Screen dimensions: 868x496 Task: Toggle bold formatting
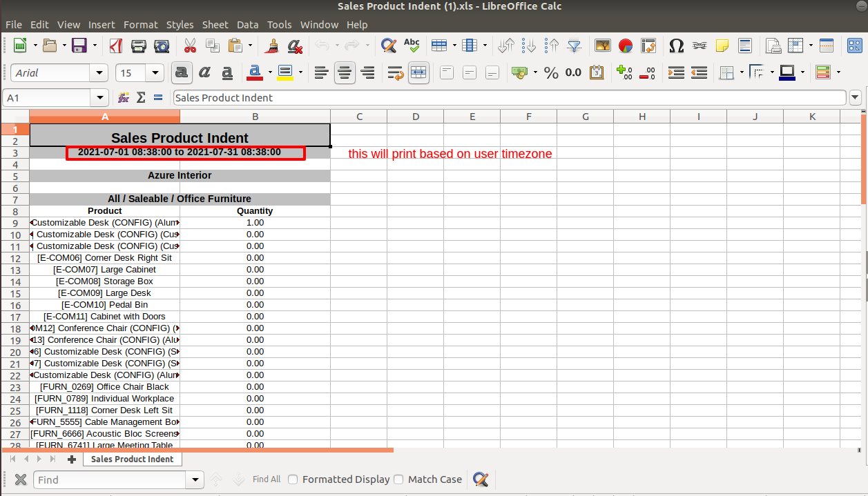[x=182, y=72]
